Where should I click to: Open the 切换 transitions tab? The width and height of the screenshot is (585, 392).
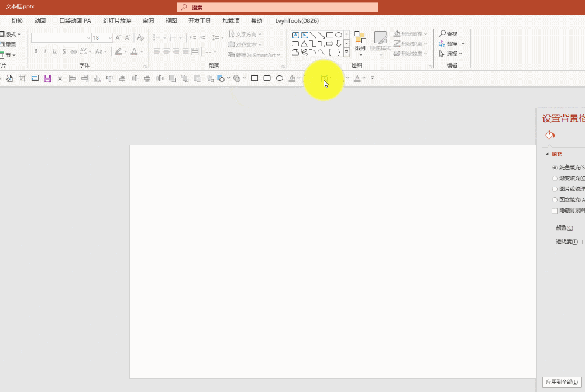point(17,21)
